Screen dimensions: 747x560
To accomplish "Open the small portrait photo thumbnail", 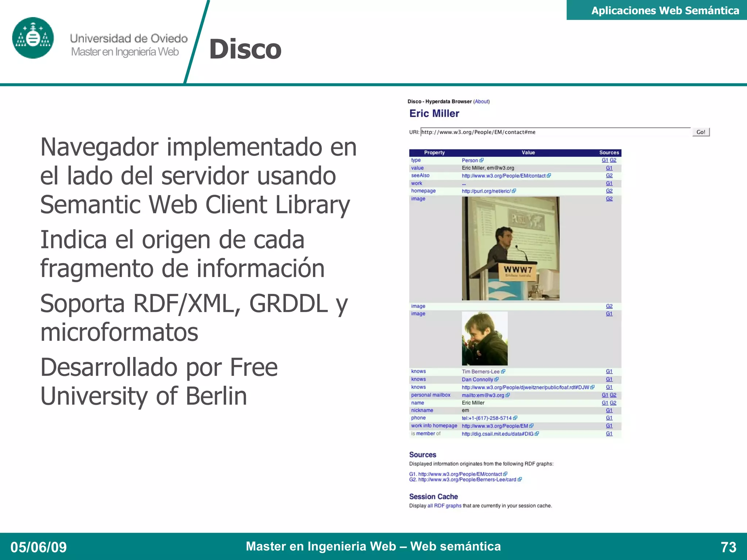I will click(x=484, y=338).
